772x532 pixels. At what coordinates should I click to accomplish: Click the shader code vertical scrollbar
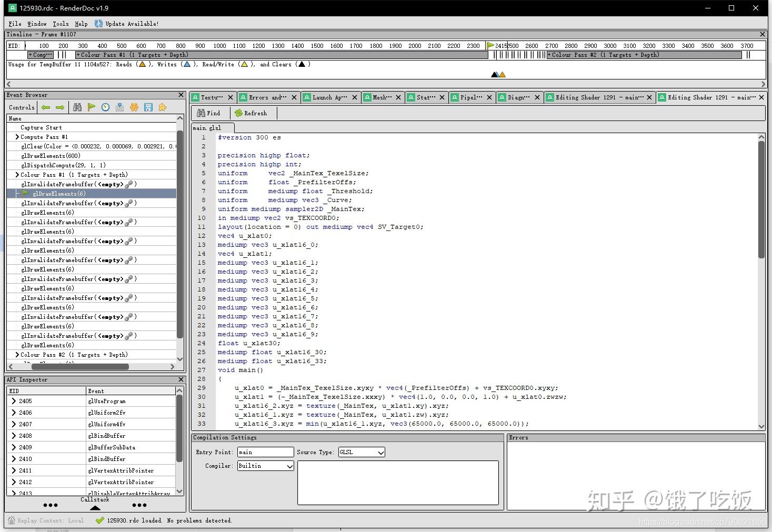761,200
